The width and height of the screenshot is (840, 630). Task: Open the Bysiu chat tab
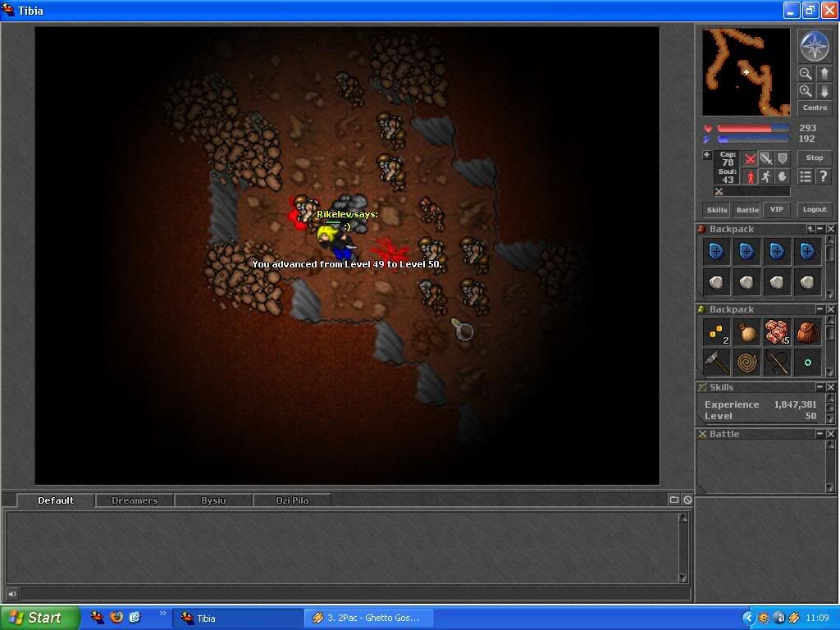[x=213, y=500]
